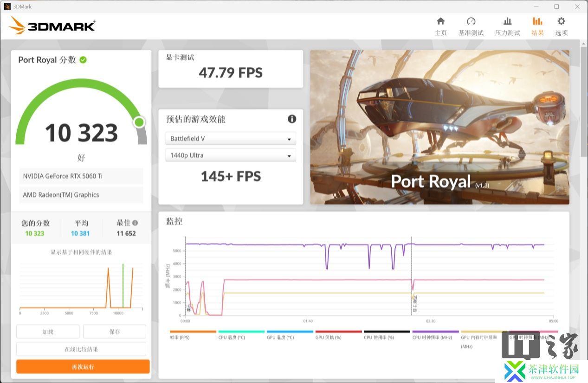Viewport: 588px width, 383px height.
Task: Click NVIDIA GeForce RTX 5060 Ti row
Action: pos(81,176)
